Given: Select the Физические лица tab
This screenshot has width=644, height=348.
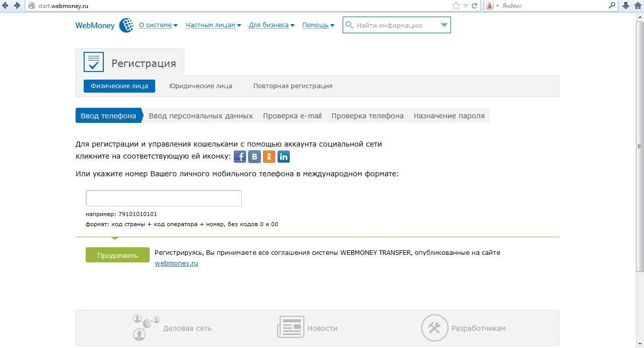Looking at the screenshot, I should pos(119,86).
